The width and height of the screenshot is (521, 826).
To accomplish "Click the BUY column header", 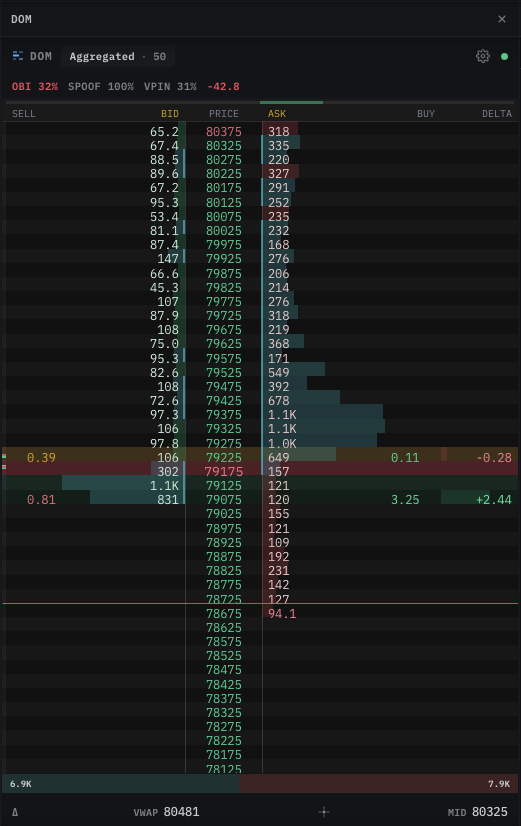I will coord(426,114).
